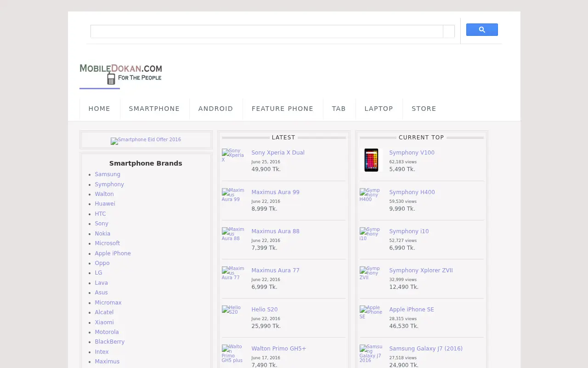Click the Maximus Aura 99 thumbnail image
This screenshot has width=588, height=368.
pyautogui.click(x=233, y=195)
